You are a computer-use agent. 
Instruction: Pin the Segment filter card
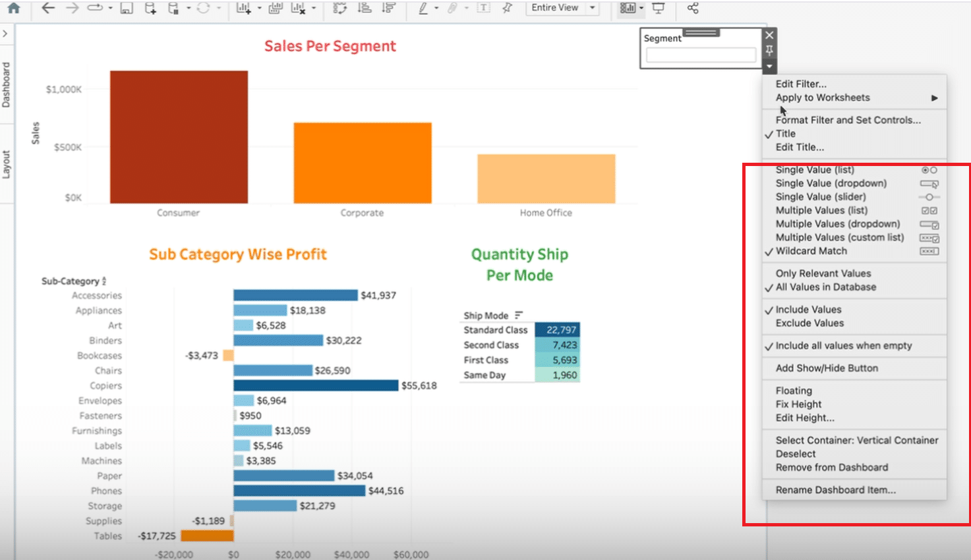[x=769, y=50]
